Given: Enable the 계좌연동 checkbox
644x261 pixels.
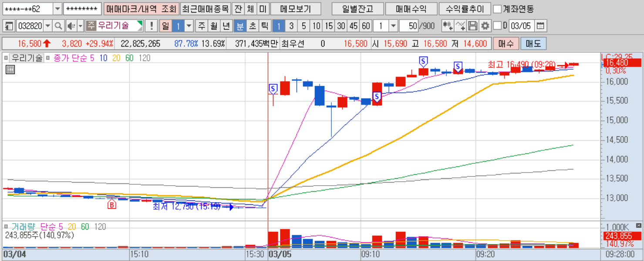Looking at the screenshot, I should [x=497, y=9].
